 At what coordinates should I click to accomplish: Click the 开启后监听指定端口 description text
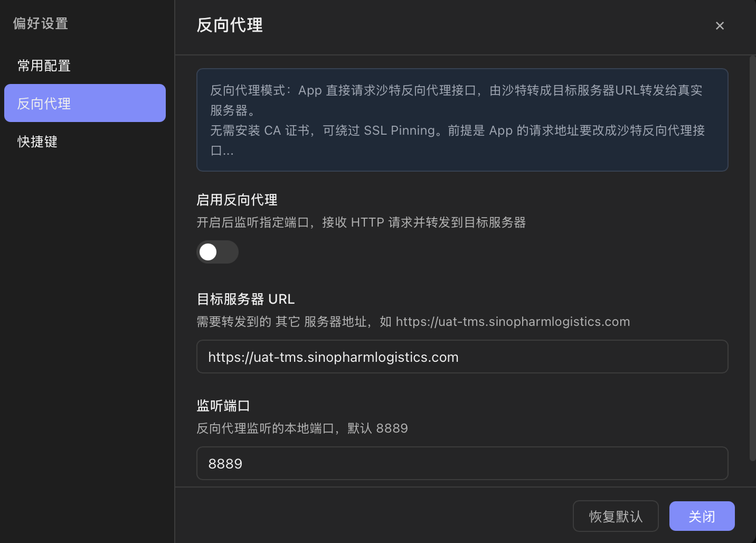(361, 222)
